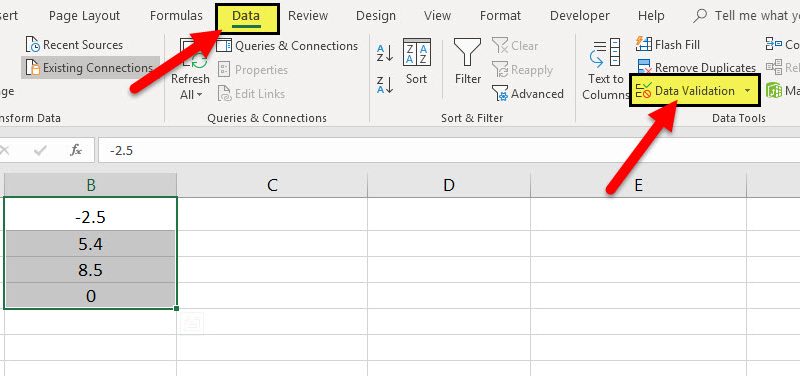
Task: Open the Quick Analysis icon below selection
Action: [x=193, y=322]
